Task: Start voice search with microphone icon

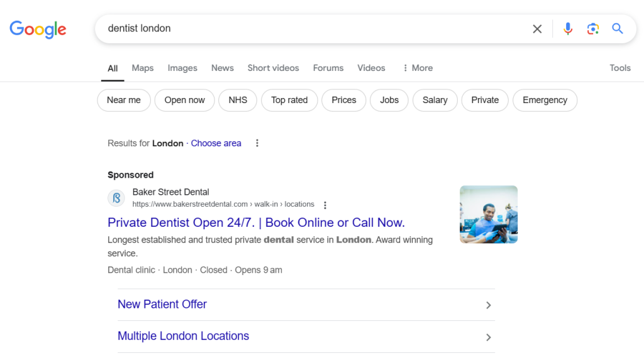Action: [568, 29]
